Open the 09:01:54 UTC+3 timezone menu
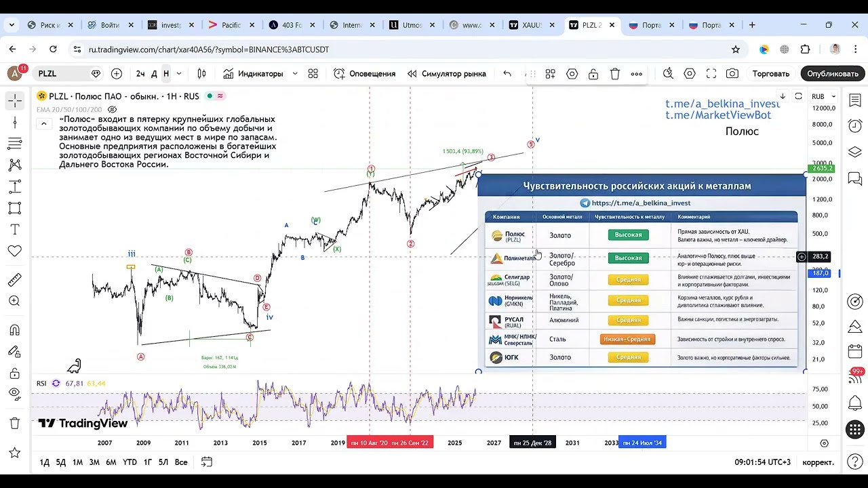Image resolution: width=868 pixels, height=488 pixels. [x=762, y=462]
